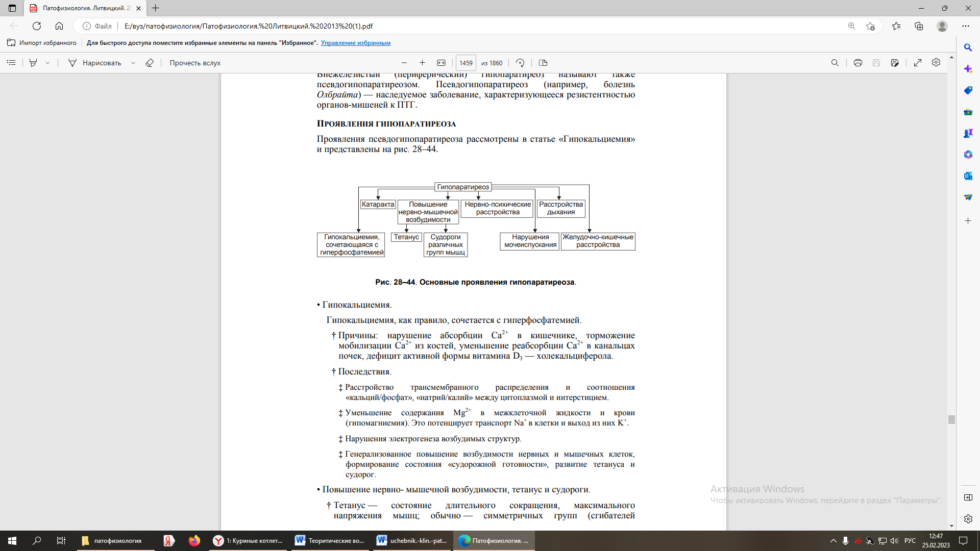The image size is (980, 551).
Task: Switch input language РУС
Action: (x=910, y=541)
